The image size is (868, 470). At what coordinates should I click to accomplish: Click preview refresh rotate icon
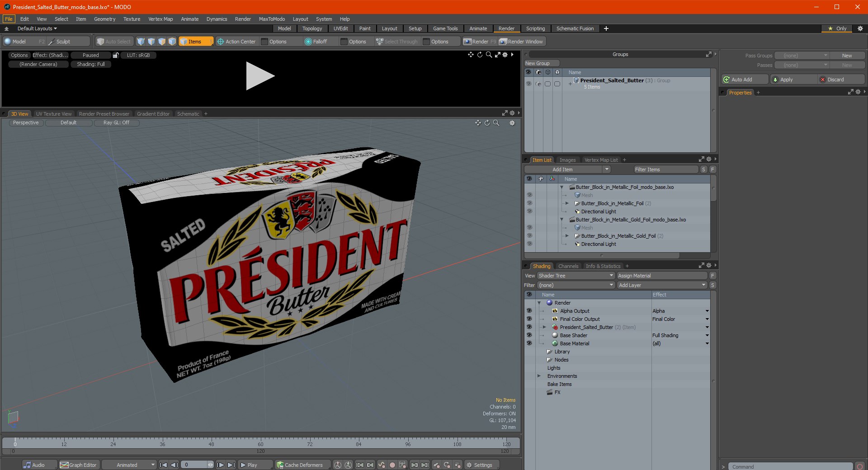[480, 55]
